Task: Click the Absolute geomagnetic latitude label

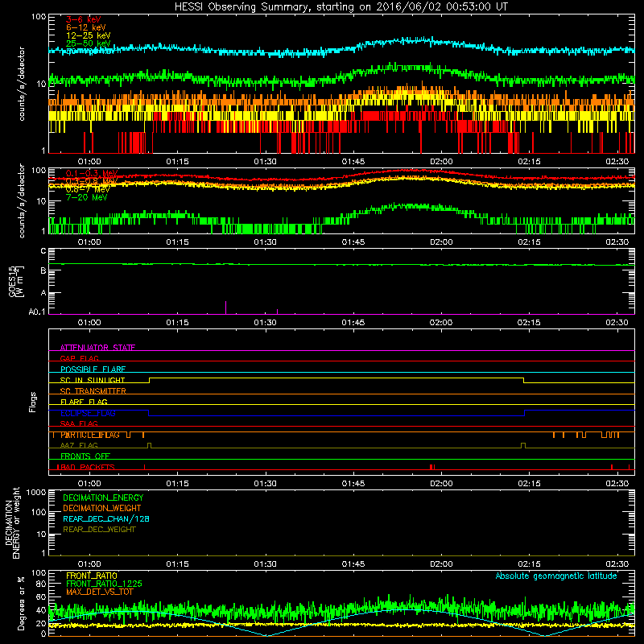Action: [556, 576]
